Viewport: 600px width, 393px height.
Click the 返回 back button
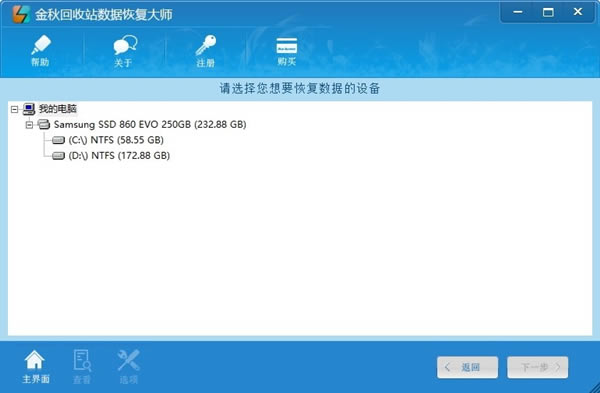coord(467,367)
